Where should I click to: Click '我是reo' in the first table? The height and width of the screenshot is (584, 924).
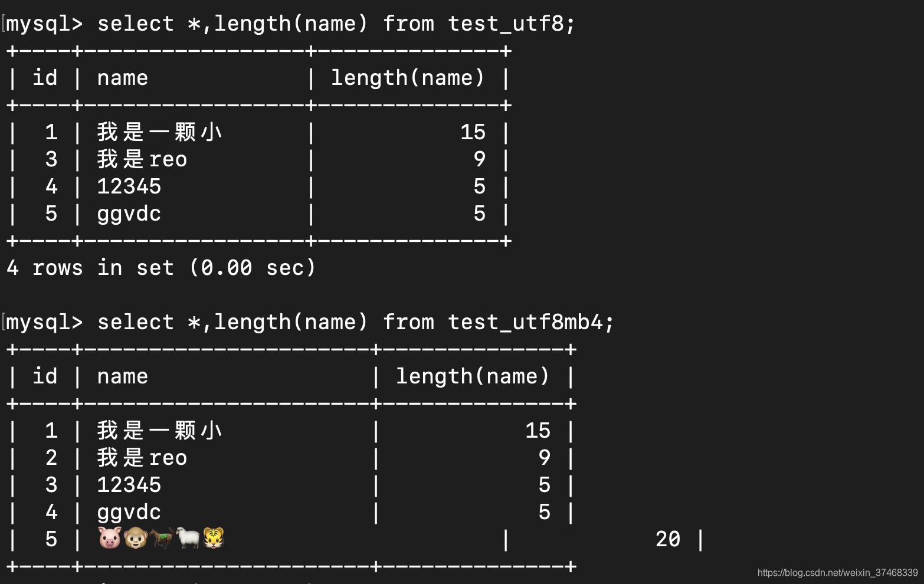142,159
